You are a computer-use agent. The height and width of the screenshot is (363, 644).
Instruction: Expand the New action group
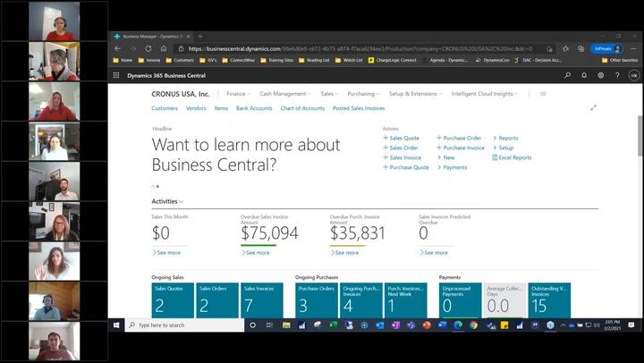click(x=446, y=157)
